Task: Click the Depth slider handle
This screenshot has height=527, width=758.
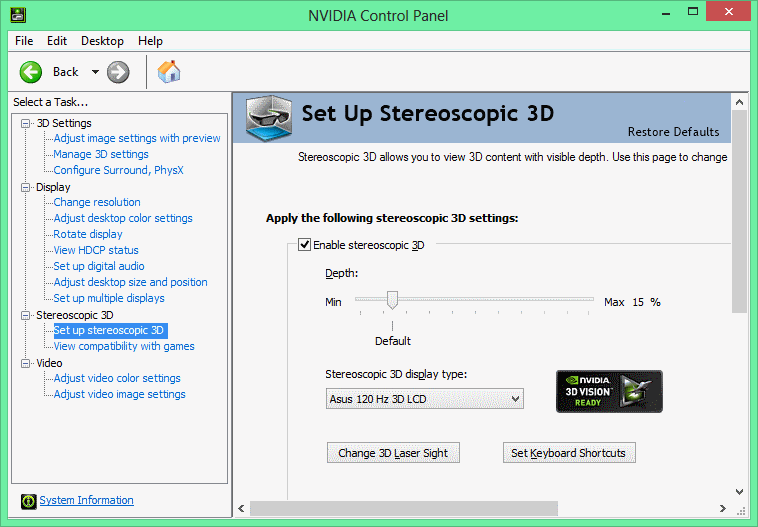Action: [393, 300]
